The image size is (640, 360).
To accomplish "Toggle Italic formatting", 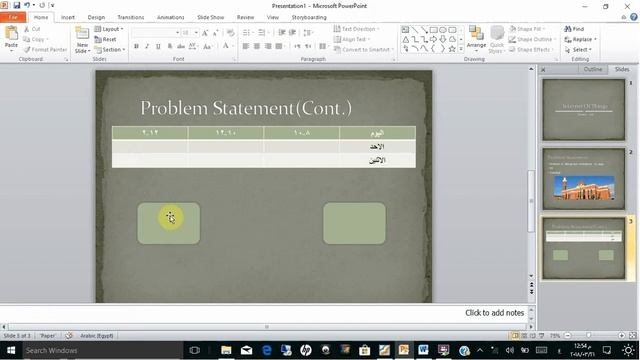I will point(147,47).
